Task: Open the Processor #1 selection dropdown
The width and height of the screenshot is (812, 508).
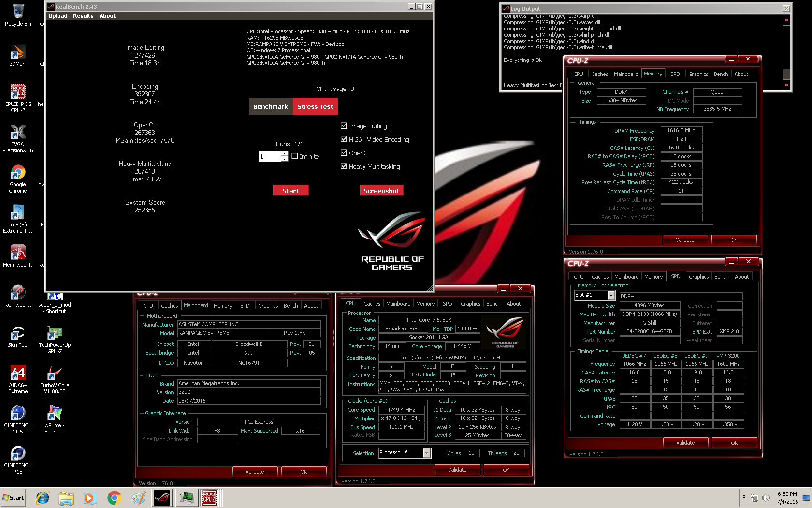Action: click(426, 453)
